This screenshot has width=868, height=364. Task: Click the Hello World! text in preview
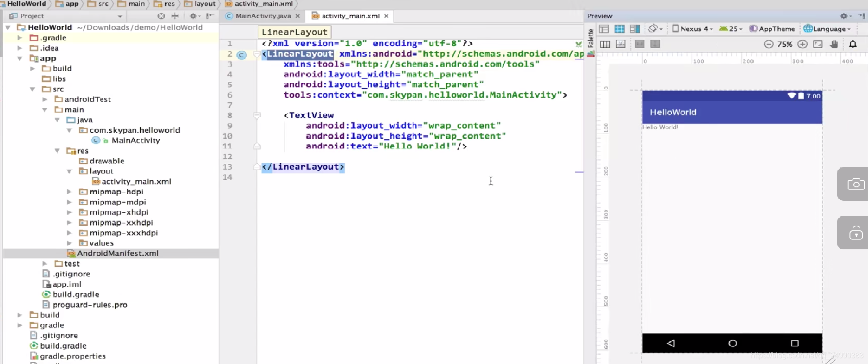(x=660, y=127)
